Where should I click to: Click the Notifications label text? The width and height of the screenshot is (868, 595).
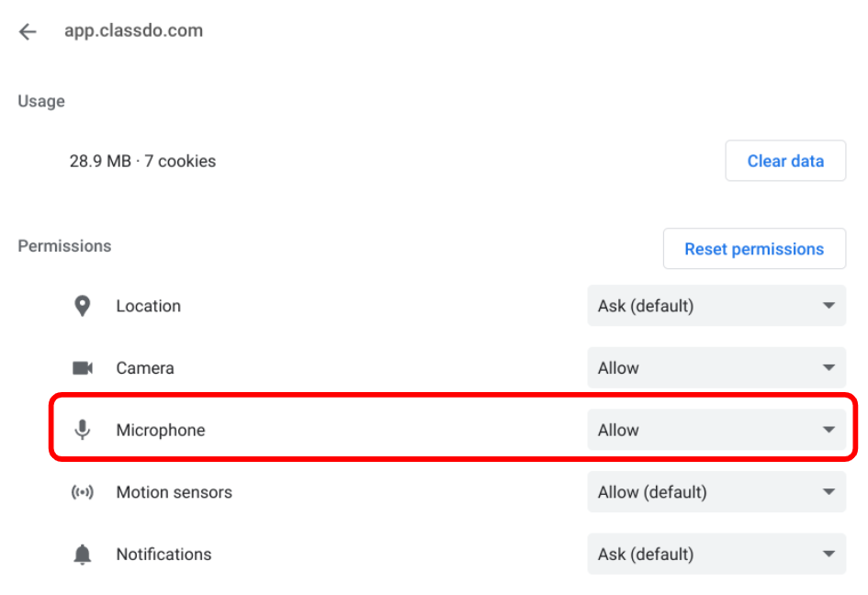pyautogui.click(x=163, y=555)
